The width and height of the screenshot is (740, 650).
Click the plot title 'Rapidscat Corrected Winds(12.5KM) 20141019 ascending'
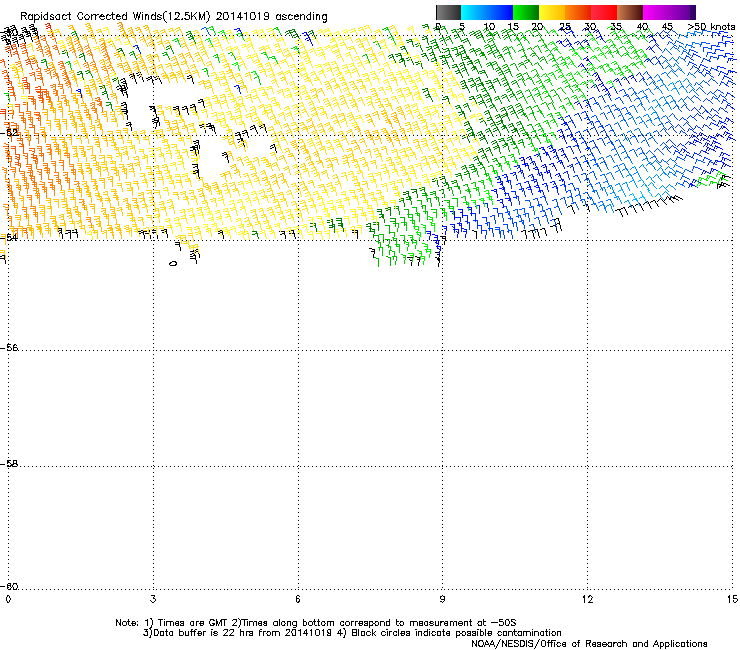(174, 16)
